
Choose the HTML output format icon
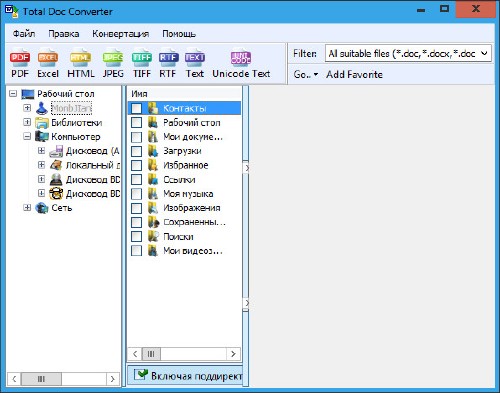click(81, 64)
